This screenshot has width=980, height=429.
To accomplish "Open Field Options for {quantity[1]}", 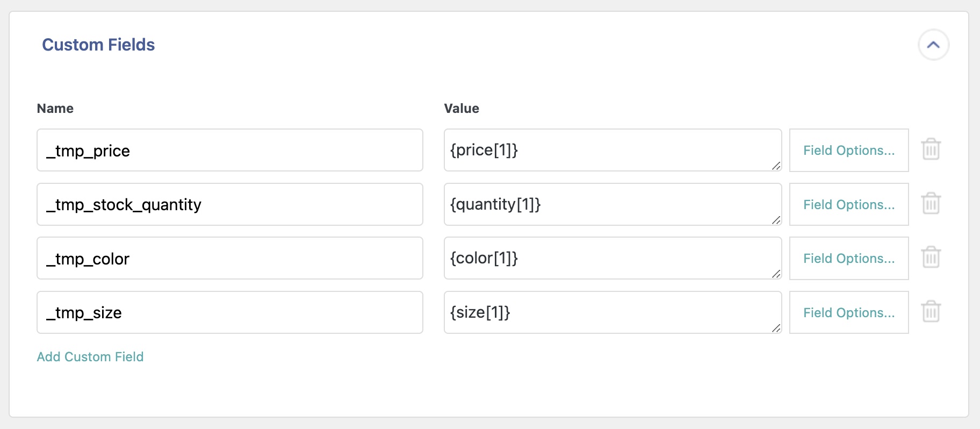I will point(848,204).
